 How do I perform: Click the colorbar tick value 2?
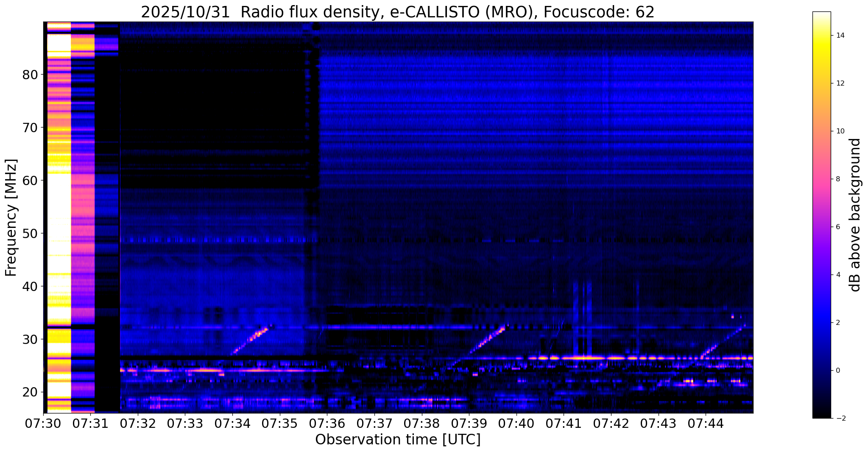pyautogui.click(x=837, y=323)
